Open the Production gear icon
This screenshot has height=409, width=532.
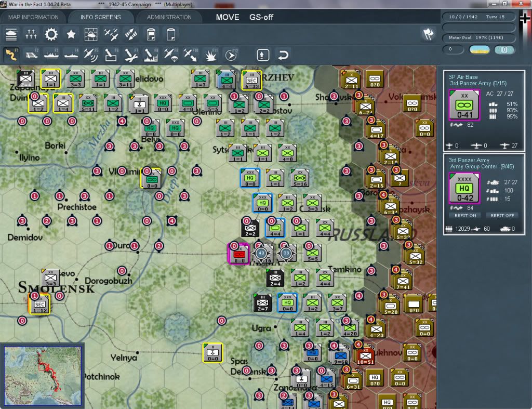(x=51, y=35)
